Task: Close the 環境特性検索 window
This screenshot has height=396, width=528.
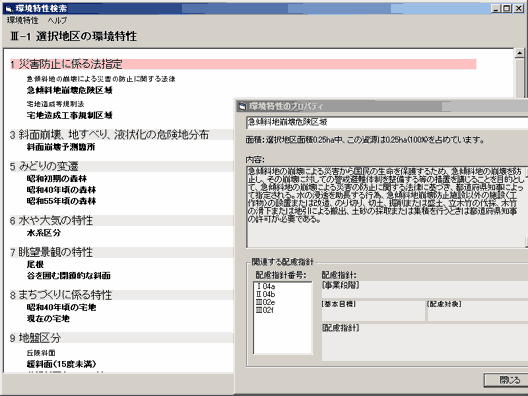Action: tap(519, 8)
